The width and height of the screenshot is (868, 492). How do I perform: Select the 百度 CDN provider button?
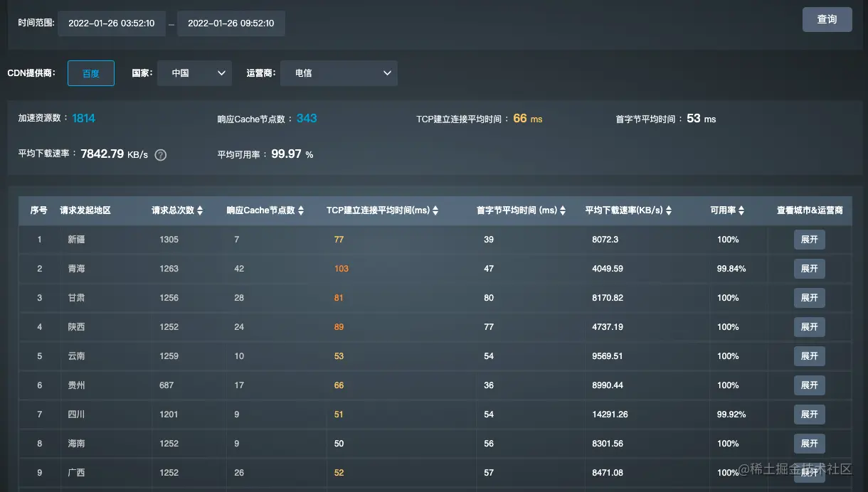tap(91, 73)
